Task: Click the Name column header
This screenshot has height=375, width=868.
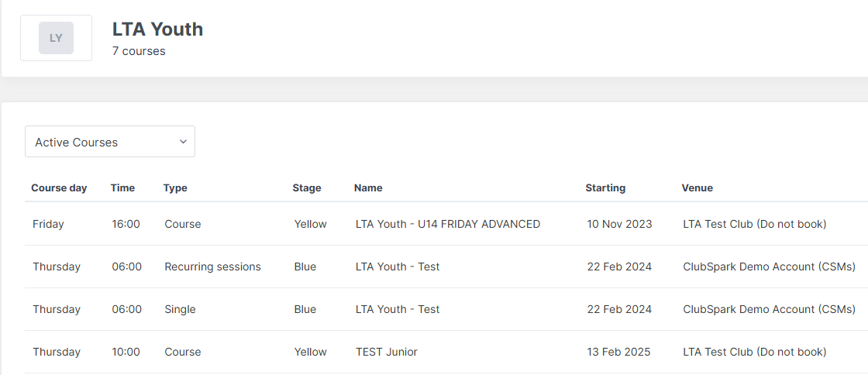Action: pos(368,188)
